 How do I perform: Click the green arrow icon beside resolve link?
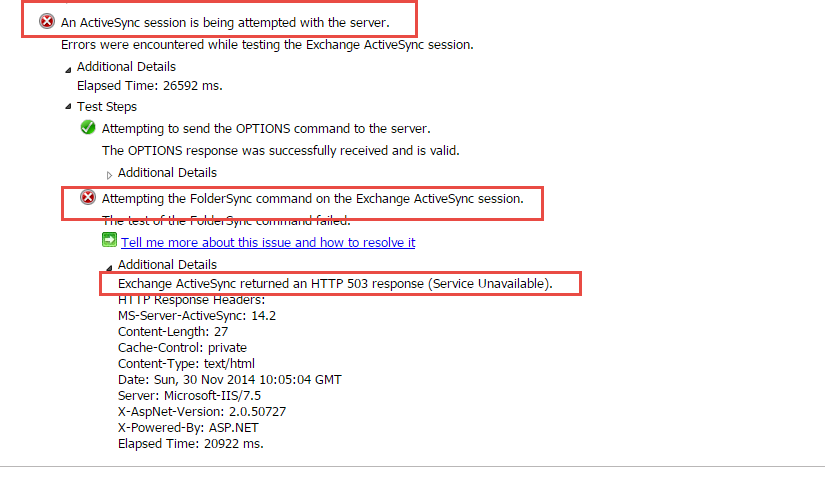point(109,240)
